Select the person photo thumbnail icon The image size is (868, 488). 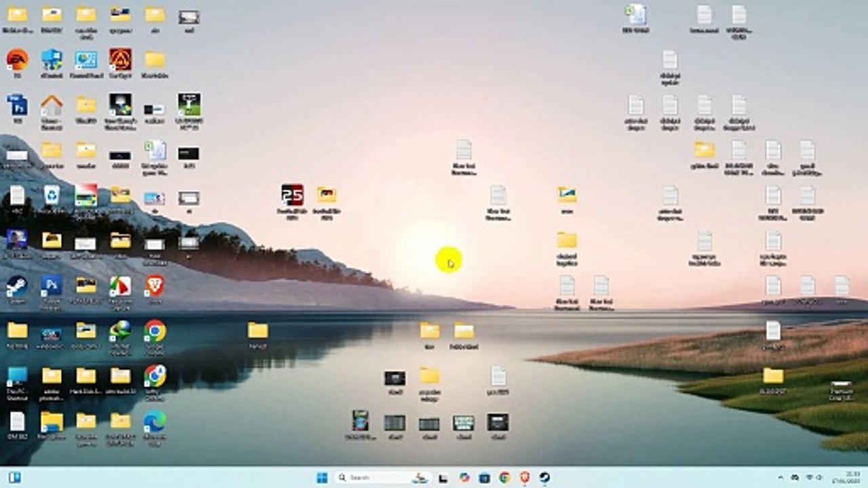[x=17, y=240]
